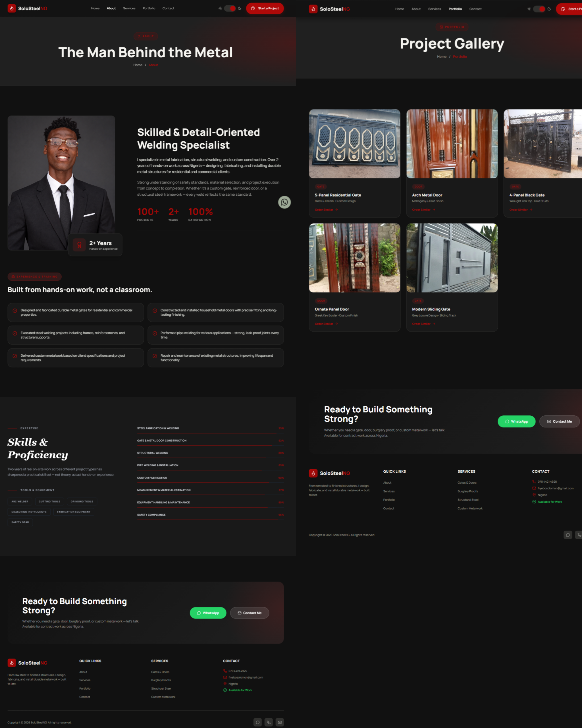Viewport: 582px width, 728px height.
Task: Click SoloSteelNG flame logo in Portfolio page header
Action: click(x=313, y=9)
